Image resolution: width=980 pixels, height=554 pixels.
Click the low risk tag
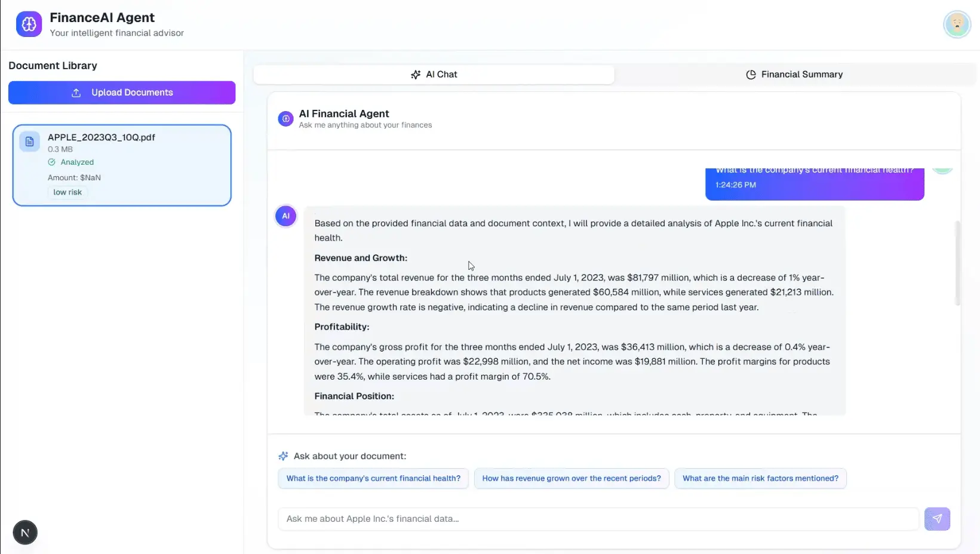tap(67, 192)
